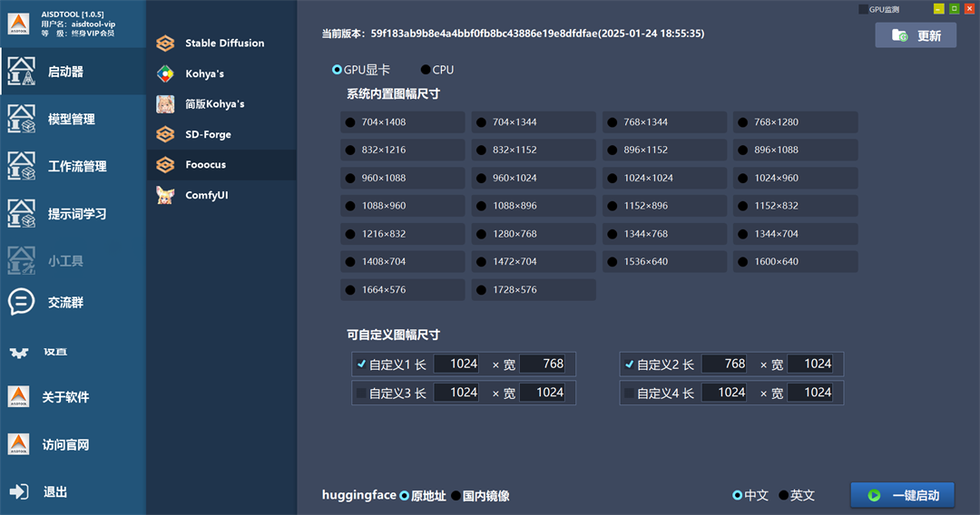This screenshot has height=515, width=980.
Task: Select the CPU radio option
Action: (426, 70)
